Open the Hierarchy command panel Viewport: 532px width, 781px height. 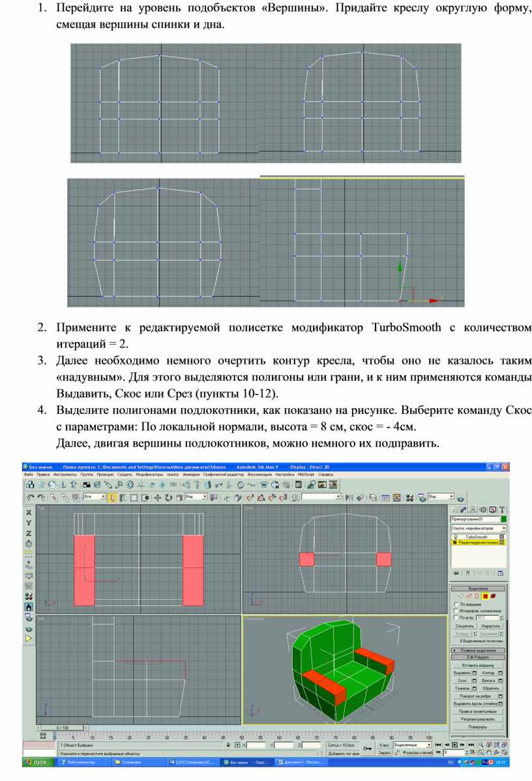tap(473, 510)
